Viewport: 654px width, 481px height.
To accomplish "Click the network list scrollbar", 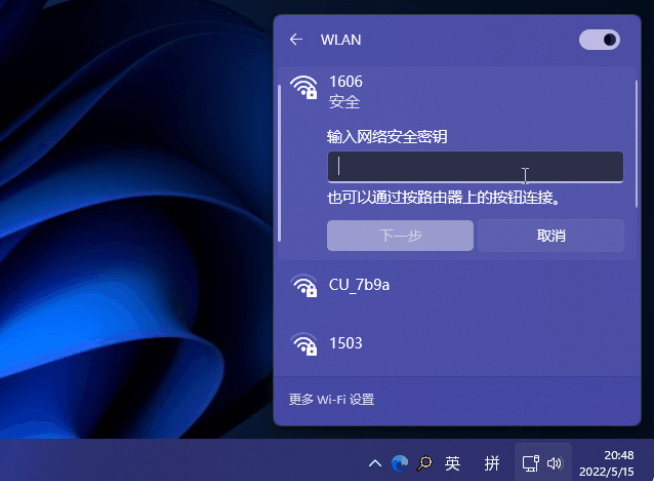I will pyautogui.click(x=636, y=145).
